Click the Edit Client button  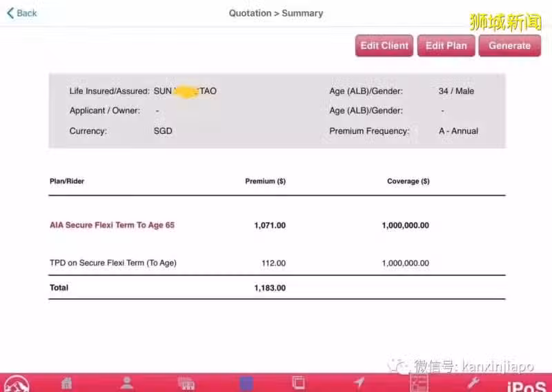coord(384,46)
